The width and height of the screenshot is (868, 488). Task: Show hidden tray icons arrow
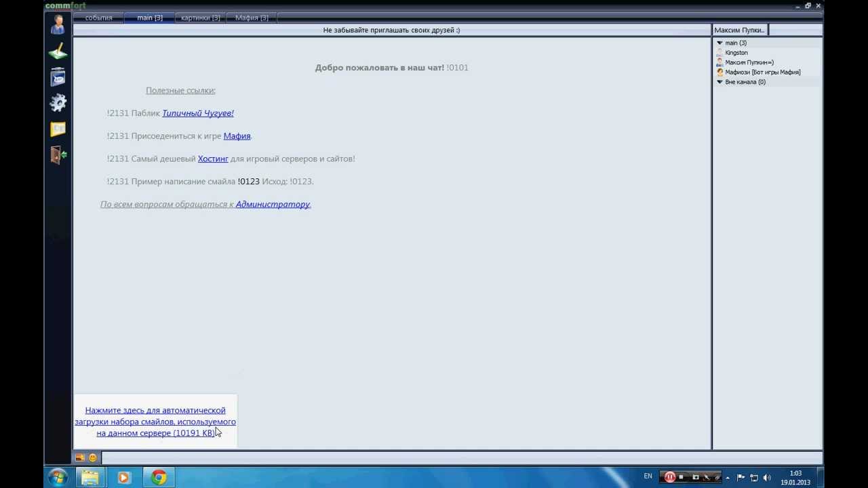[x=728, y=477]
